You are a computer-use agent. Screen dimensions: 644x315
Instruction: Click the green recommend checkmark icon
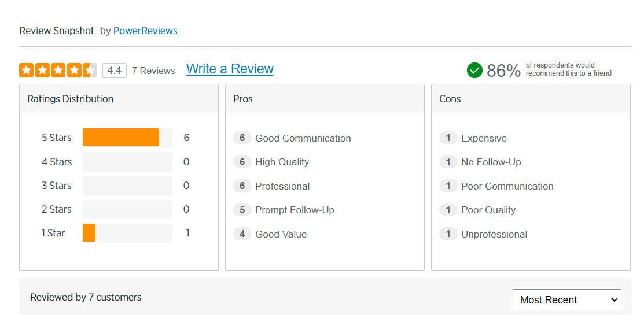(x=474, y=71)
